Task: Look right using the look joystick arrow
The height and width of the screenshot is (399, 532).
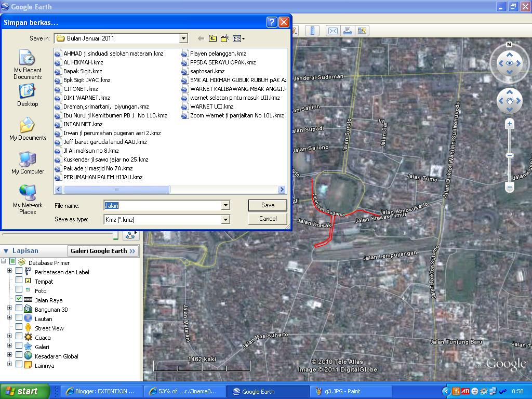Action: (518, 63)
